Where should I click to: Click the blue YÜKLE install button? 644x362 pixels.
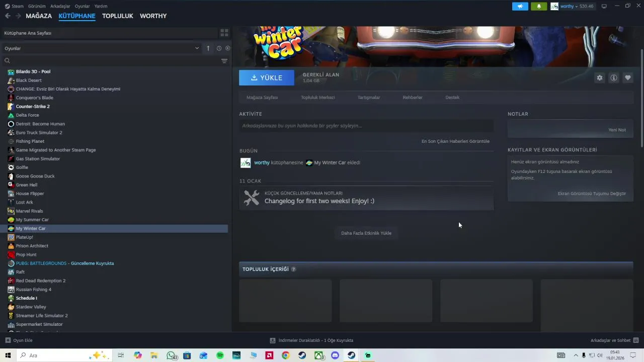(x=267, y=77)
